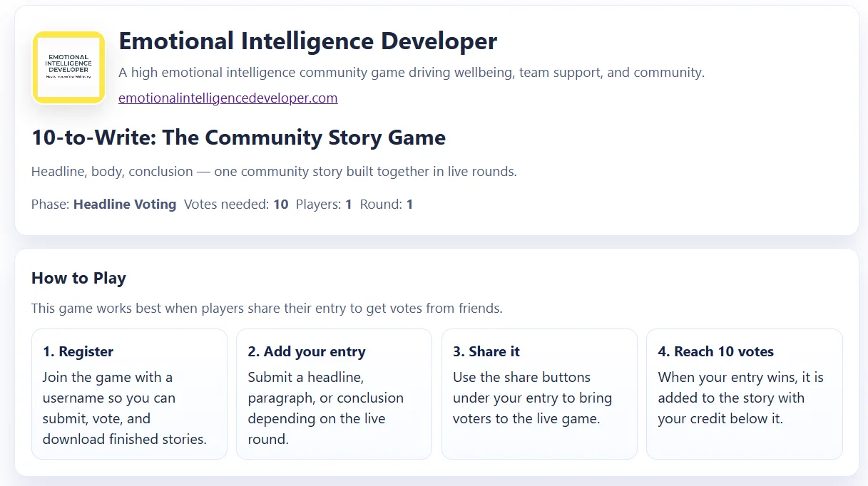Select the Votes needed: 10 counter
868x486 pixels.
click(235, 204)
